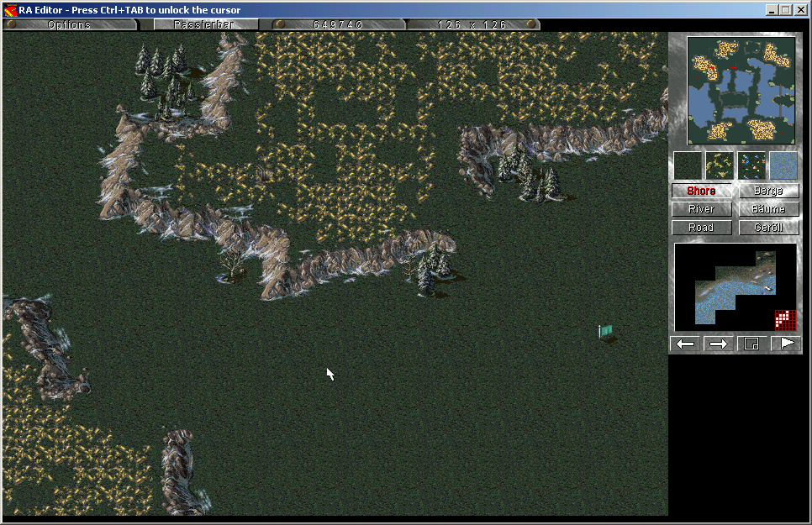Select the gems terrain tile
Screen dimensions: 812x525
point(751,165)
